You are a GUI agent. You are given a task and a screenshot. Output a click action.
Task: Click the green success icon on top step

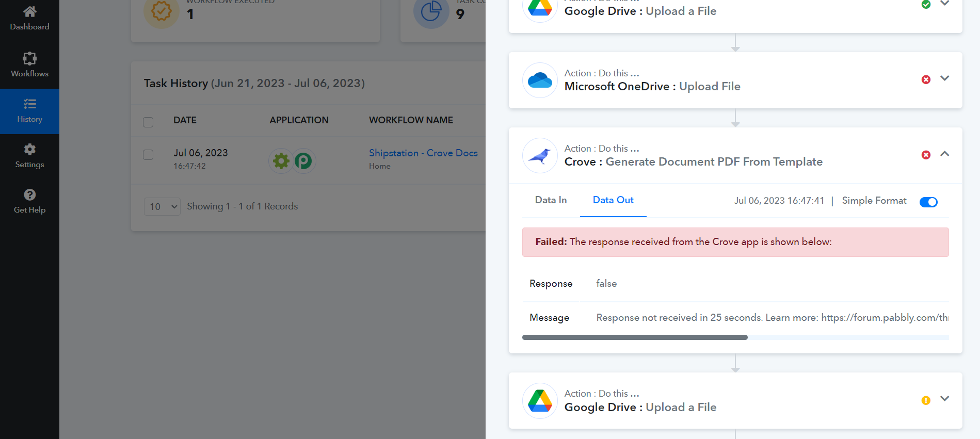click(x=926, y=5)
